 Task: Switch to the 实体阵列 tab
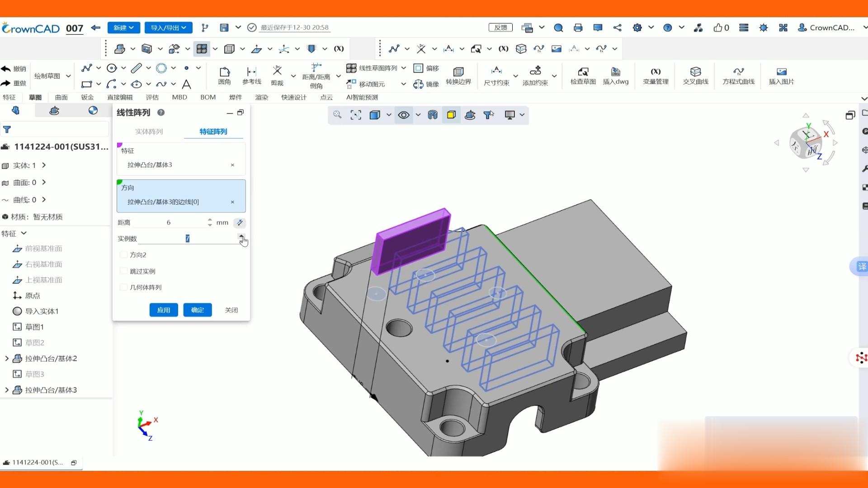(149, 131)
